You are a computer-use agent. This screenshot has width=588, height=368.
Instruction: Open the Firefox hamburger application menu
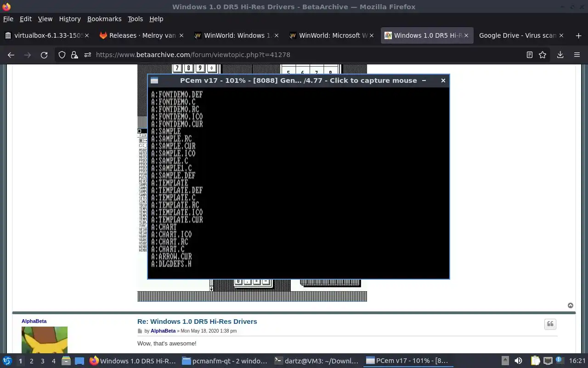click(x=577, y=55)
